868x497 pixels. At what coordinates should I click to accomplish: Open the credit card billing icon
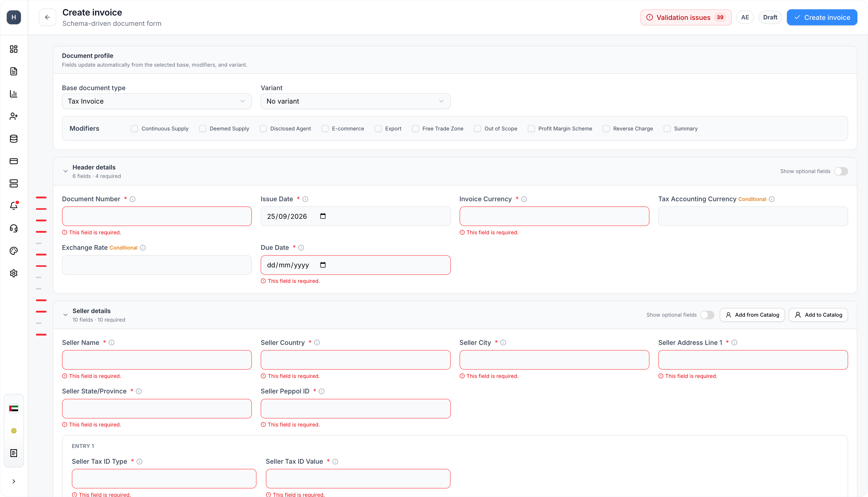(x=14, y=161)
